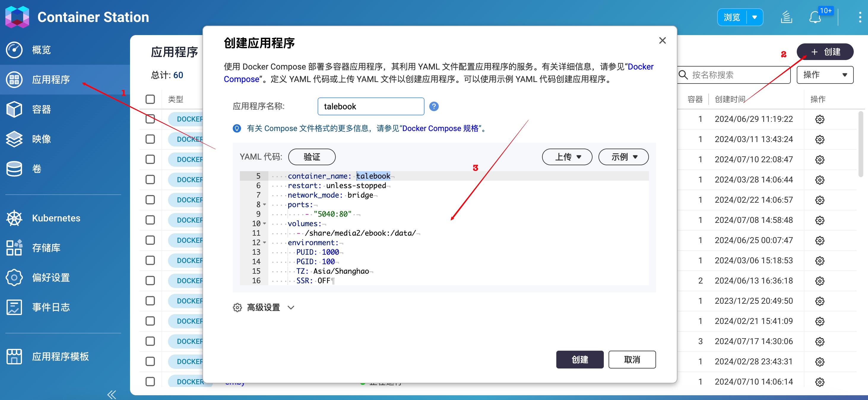868x400 pixels.
Task: Open the 映像 (Images) sidebar icon
Action: 14,138
